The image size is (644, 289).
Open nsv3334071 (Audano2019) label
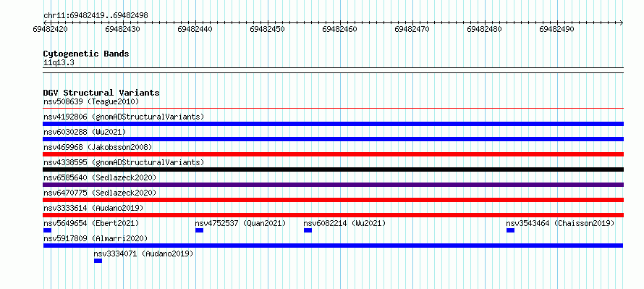[x=143, y=254]
